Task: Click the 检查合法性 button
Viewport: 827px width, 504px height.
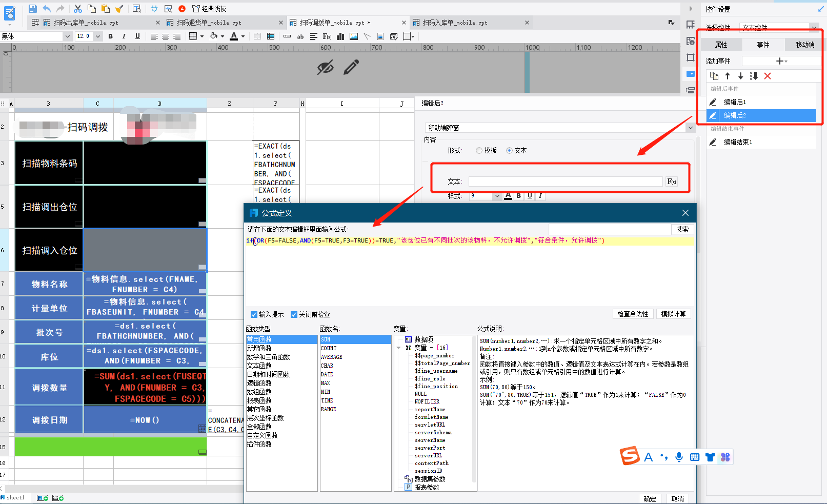Action: coord(633,314)
